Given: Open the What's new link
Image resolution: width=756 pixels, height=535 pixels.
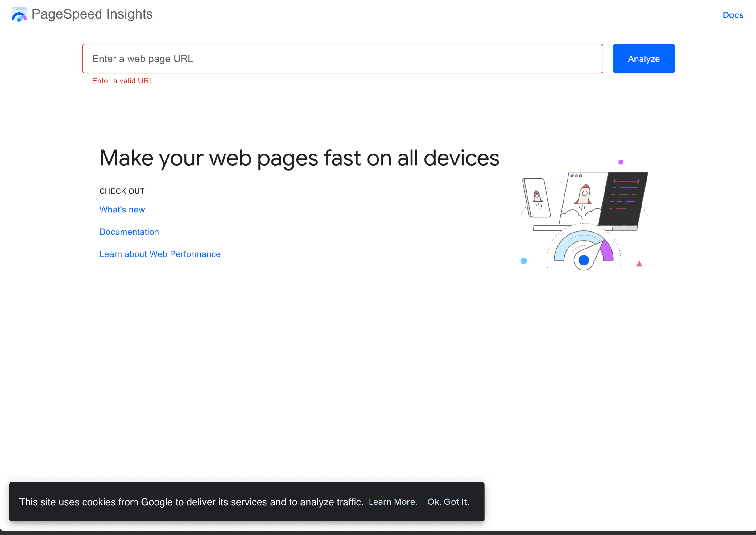Looking at the screenshot, I should (x=122, y=209).
